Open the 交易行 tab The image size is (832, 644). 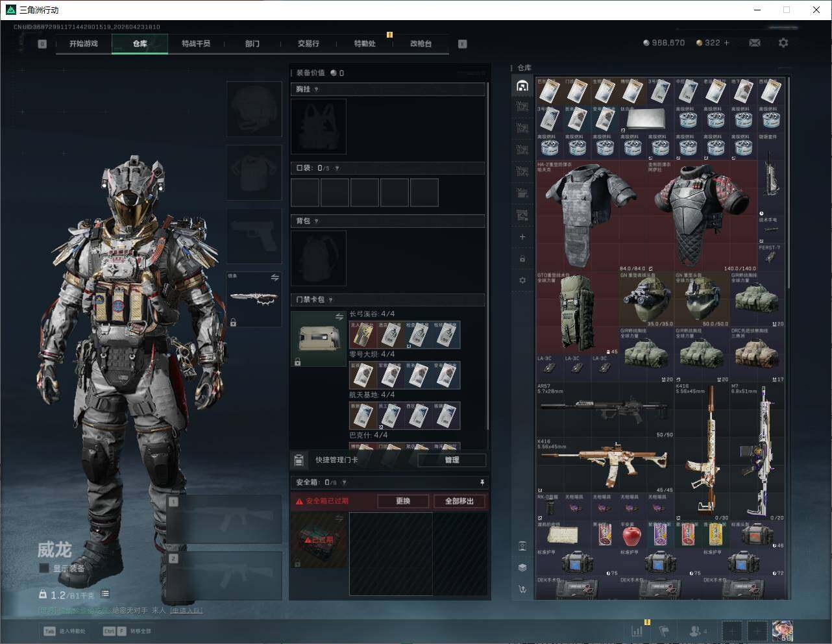pyautogui.click(x=308, y=43)
